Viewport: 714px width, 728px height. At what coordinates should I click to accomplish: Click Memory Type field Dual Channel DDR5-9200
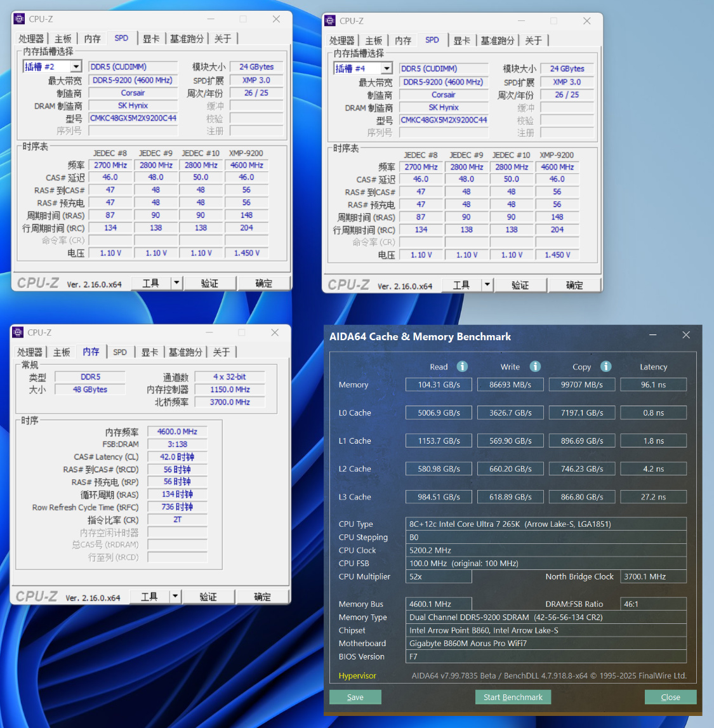click(546, 617)
